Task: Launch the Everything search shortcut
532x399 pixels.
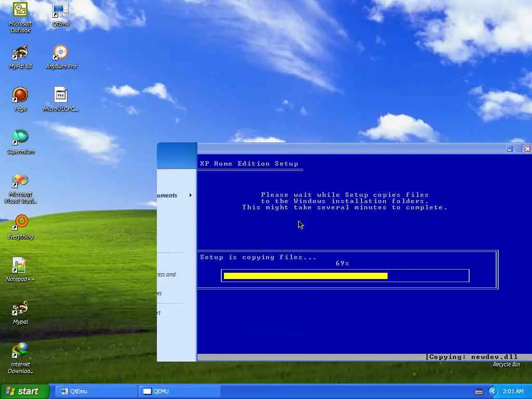Action: [20, 227]
